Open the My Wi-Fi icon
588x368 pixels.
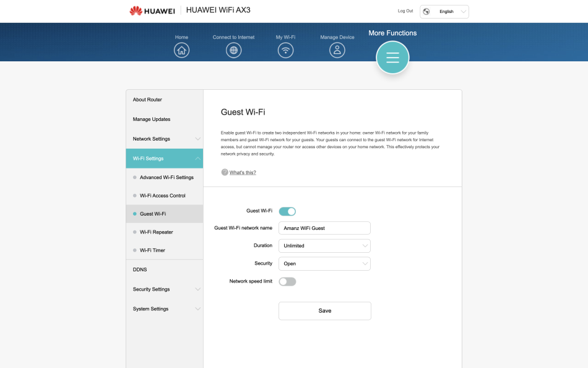tap(285, 50)
